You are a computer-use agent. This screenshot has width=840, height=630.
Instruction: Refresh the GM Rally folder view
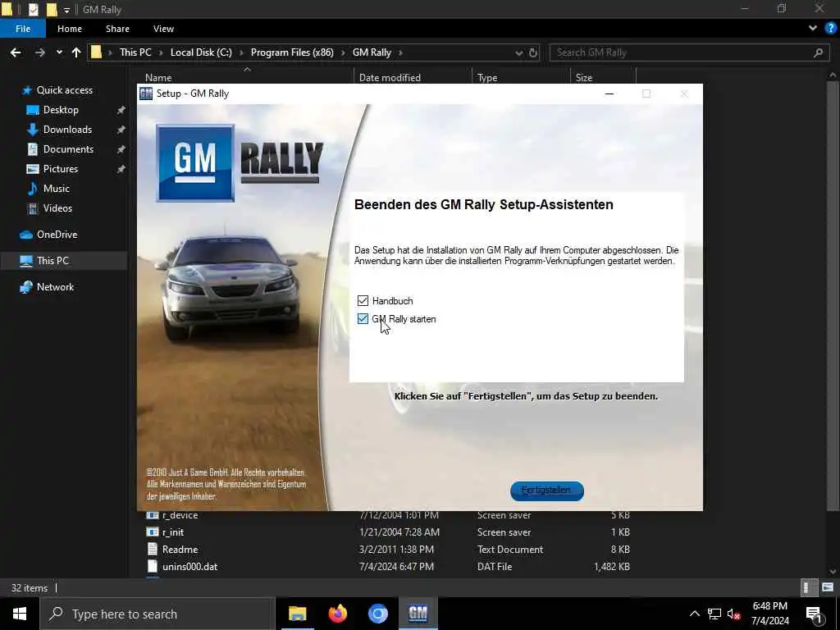click(533, 52)
